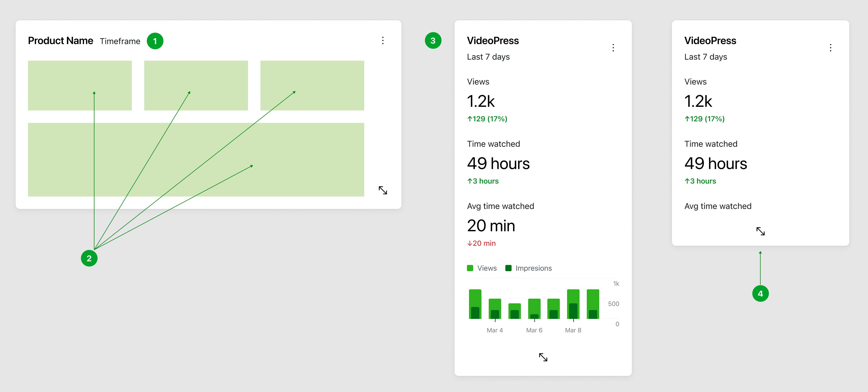Click "↑129 (17%)" on the collapsed card
This screenshot has height=392, width=868.
point(705,119)
